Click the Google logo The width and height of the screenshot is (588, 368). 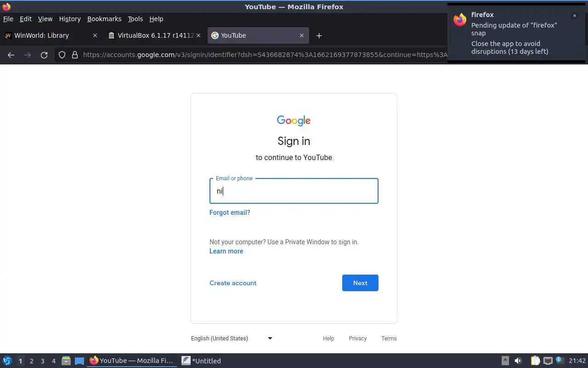[x=294, y=121]
